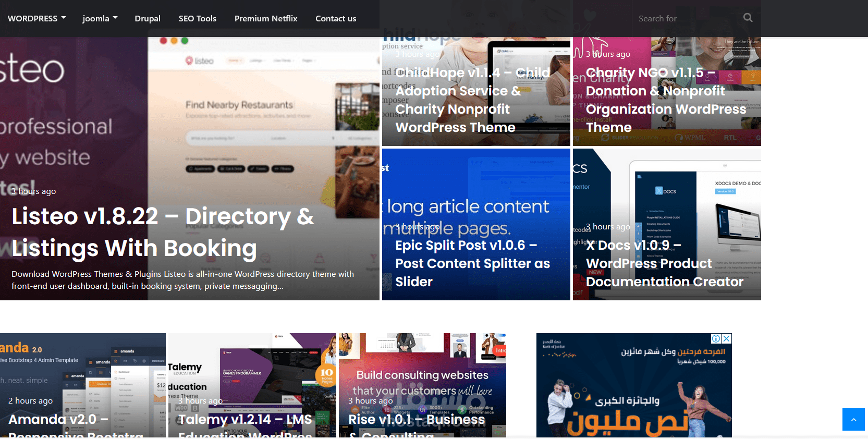
Task: Open the Drupal menu item
Action: tap(148, 18)
